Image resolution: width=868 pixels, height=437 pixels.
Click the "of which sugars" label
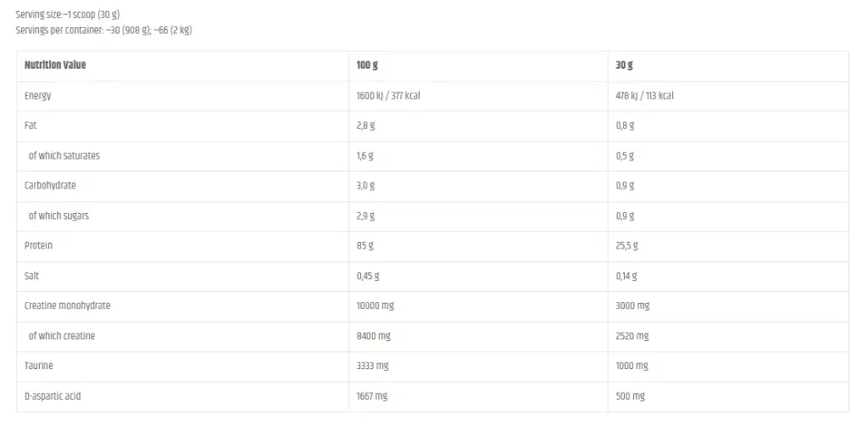tap(58, 216)
